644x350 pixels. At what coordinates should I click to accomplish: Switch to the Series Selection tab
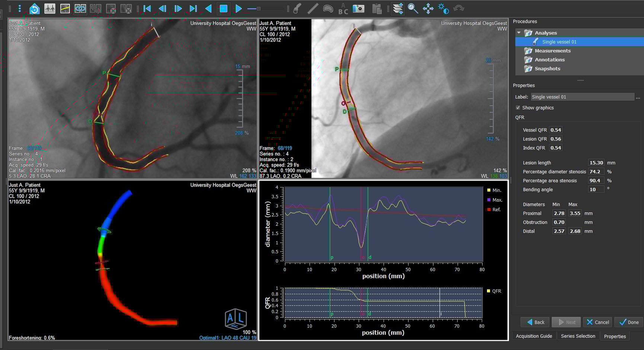pos(578,336)
